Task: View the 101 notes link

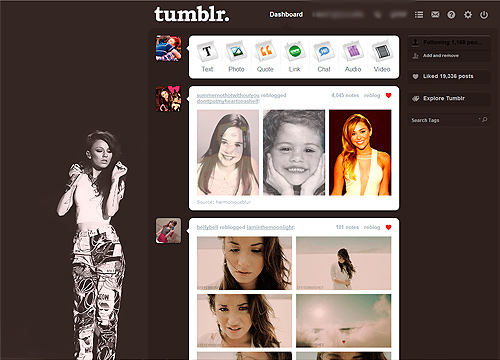Action: [x=347, y=227]
